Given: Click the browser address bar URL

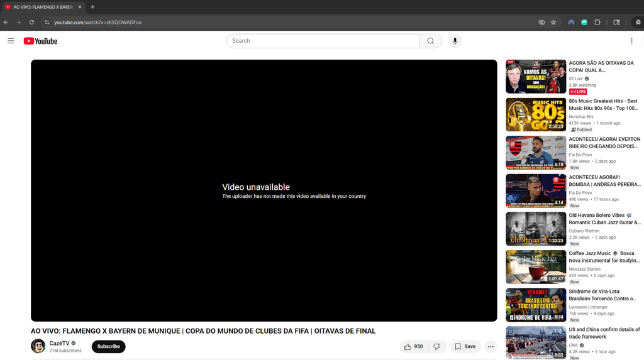Looking at the screenshot, I should pyautogui.click(x=97, y=22).
